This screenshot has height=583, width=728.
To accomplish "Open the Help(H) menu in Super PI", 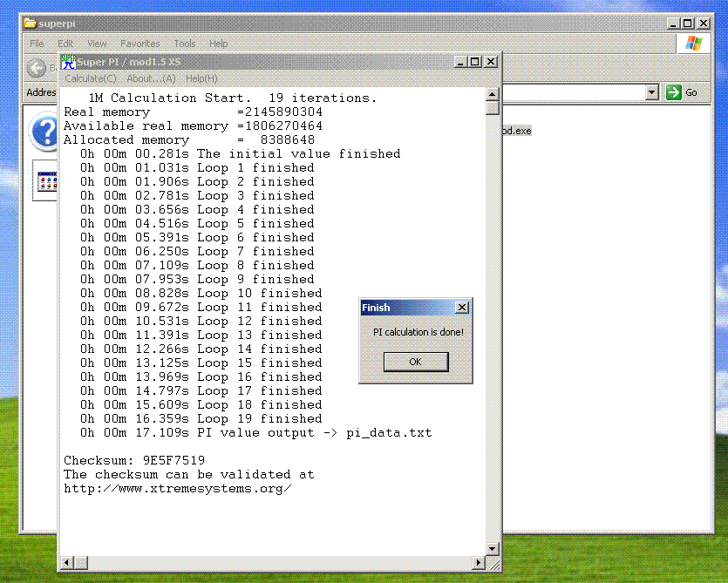I will coord(201,78).
